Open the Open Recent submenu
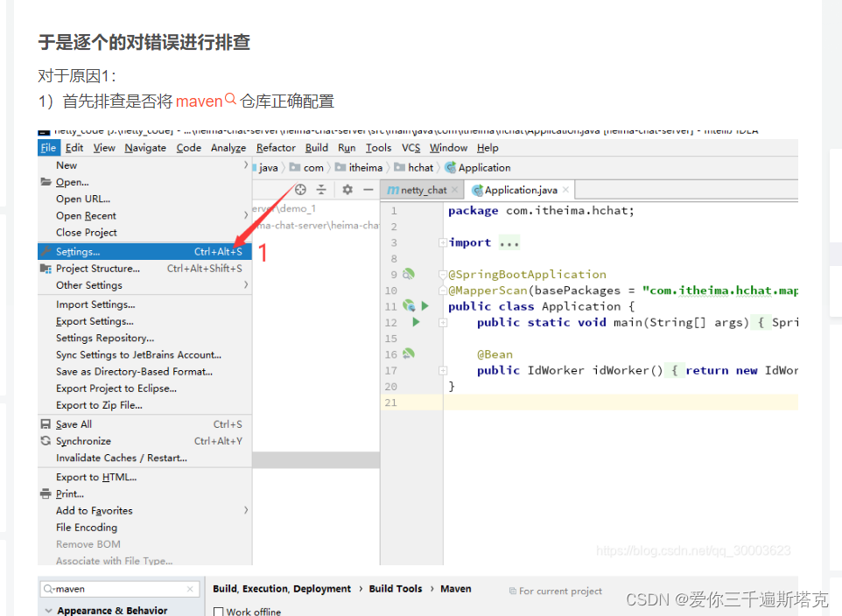This screenshot has width=842, height=616. pos(88,215)
